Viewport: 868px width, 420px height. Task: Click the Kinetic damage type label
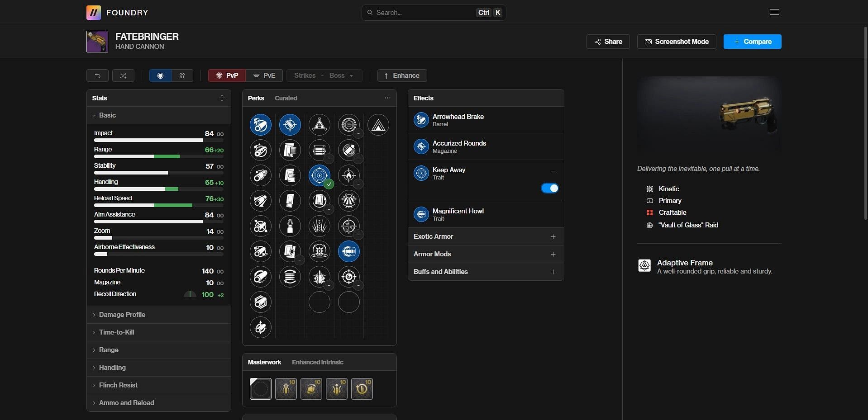point(669,189)
